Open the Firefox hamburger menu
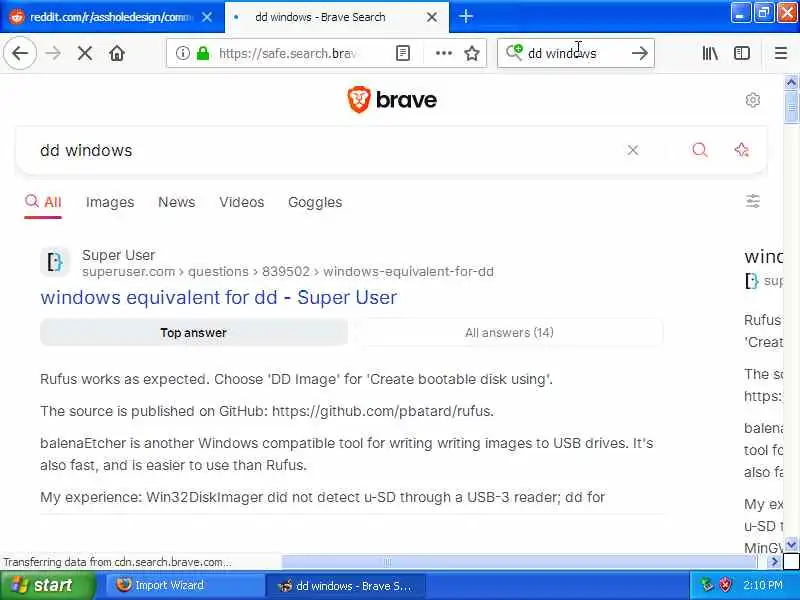This screenshot has width=800, height=600. click(x=781, y=53)
